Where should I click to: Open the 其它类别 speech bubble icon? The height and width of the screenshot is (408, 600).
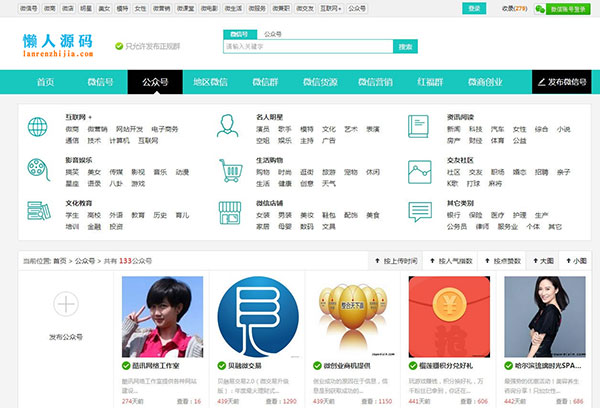click(420, 212)
